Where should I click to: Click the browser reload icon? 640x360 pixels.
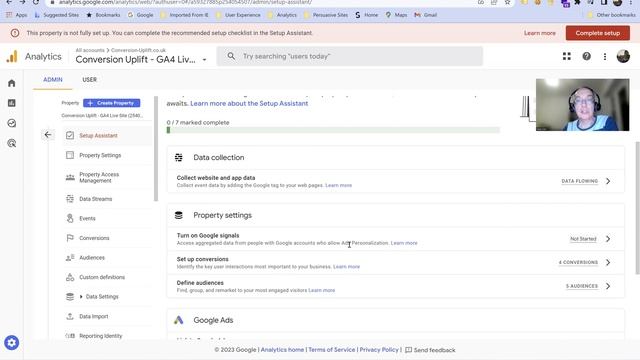pos(36,2)
